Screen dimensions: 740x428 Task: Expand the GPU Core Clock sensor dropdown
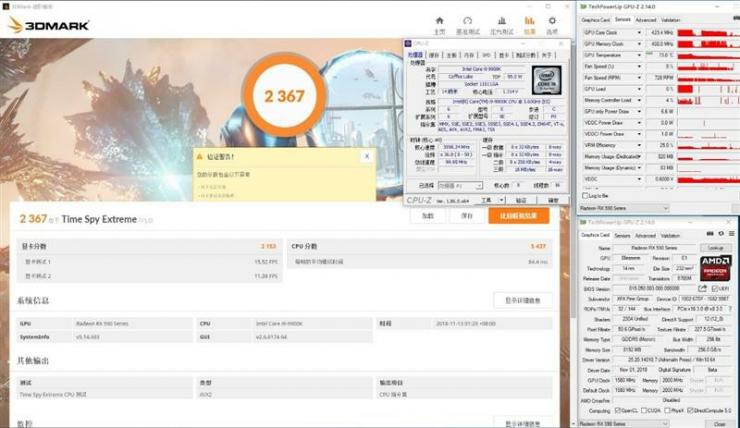(x=639, y=33)
